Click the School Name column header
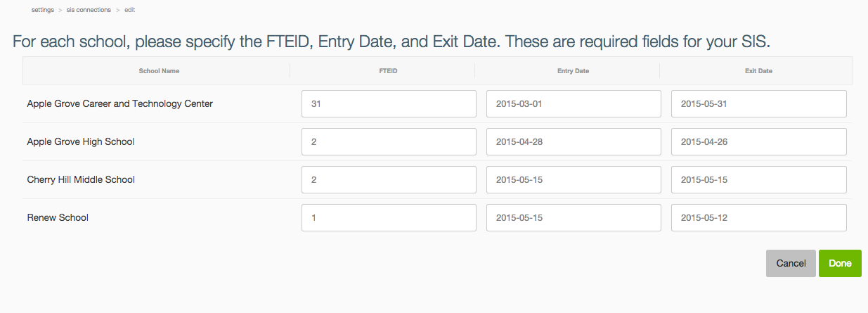The height and width of the screenshot is (313, 868). click(159, 71)
